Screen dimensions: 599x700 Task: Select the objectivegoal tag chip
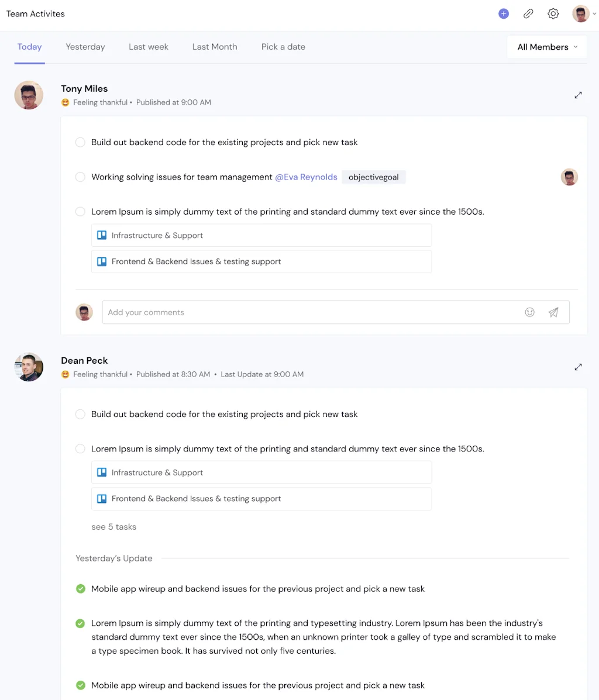click(373, 177)
